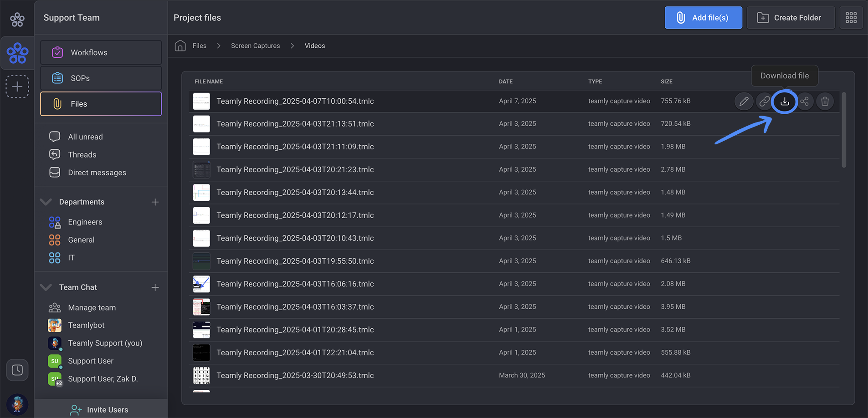Viewport: 868px width, 418px height.
Task: Open Teamly Recording_2025-04-03T20:13:44.tmlc
Action: click(x=295, y=192)
